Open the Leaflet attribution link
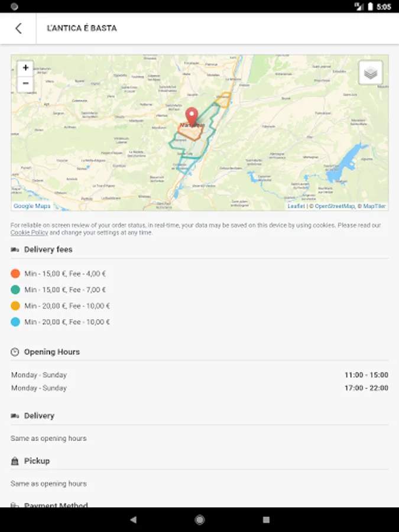Image resolution: width=399 pixels, height=532 pixels. pos(296,206)
